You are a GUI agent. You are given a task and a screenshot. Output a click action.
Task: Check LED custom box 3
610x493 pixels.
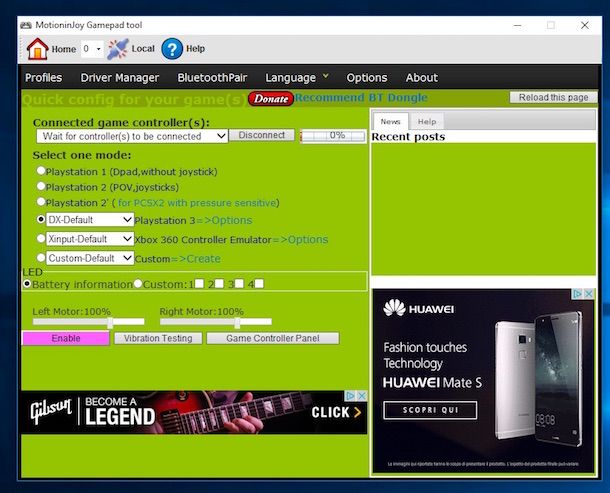coord(239,283)
